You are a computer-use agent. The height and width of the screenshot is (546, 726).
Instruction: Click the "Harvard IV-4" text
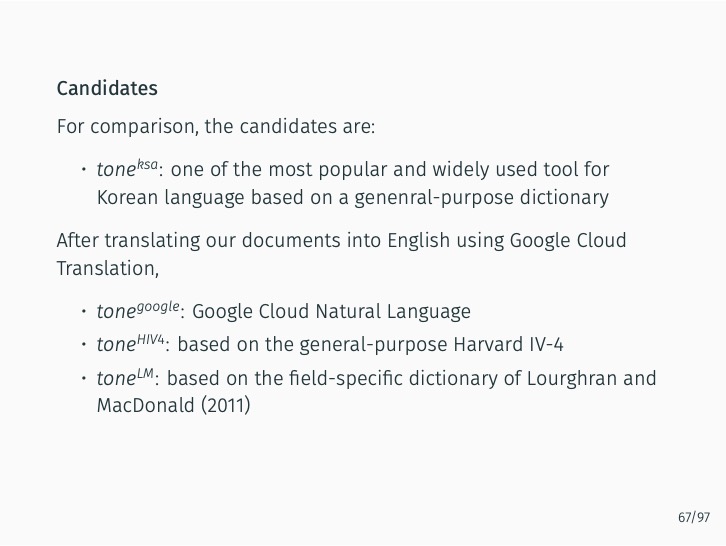pyautogui.click(x=509, y=346)
